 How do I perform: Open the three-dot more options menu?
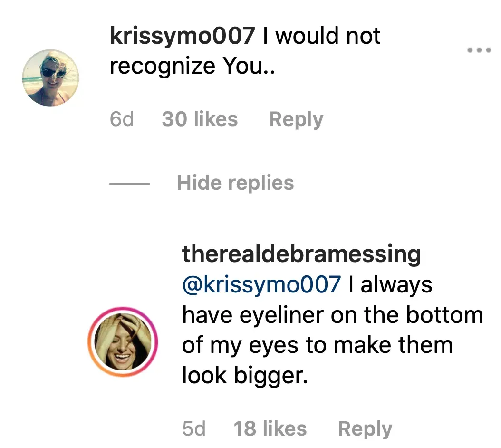[478, 50]
